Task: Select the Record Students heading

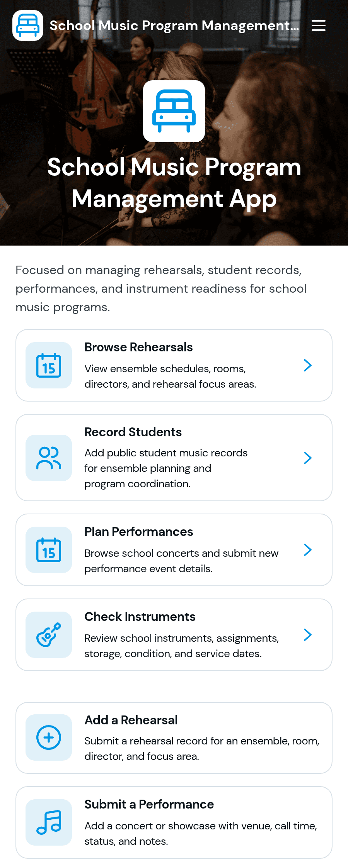Action: coord(133,432)
